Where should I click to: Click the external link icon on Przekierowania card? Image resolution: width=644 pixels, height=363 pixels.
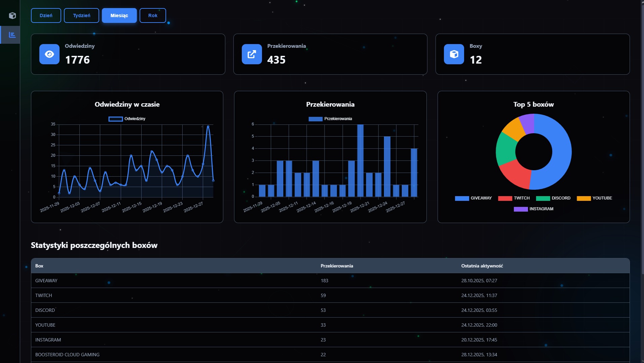point(252,54)
